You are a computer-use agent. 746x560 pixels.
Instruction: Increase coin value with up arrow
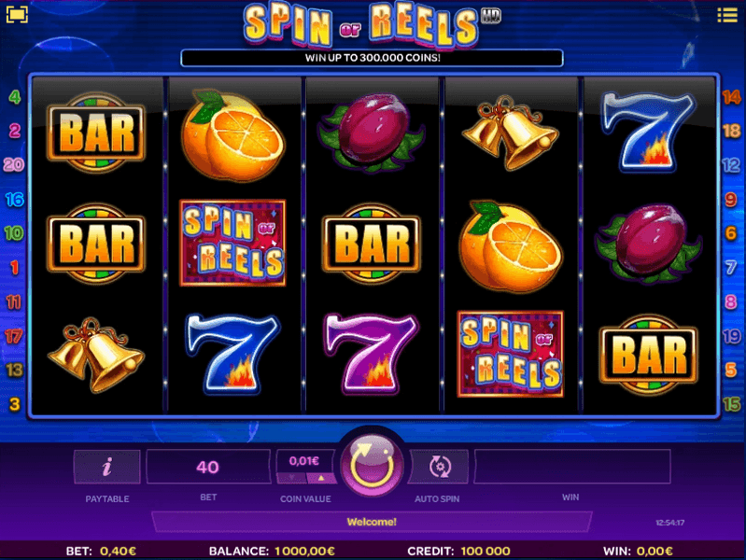tap(321, 478)
